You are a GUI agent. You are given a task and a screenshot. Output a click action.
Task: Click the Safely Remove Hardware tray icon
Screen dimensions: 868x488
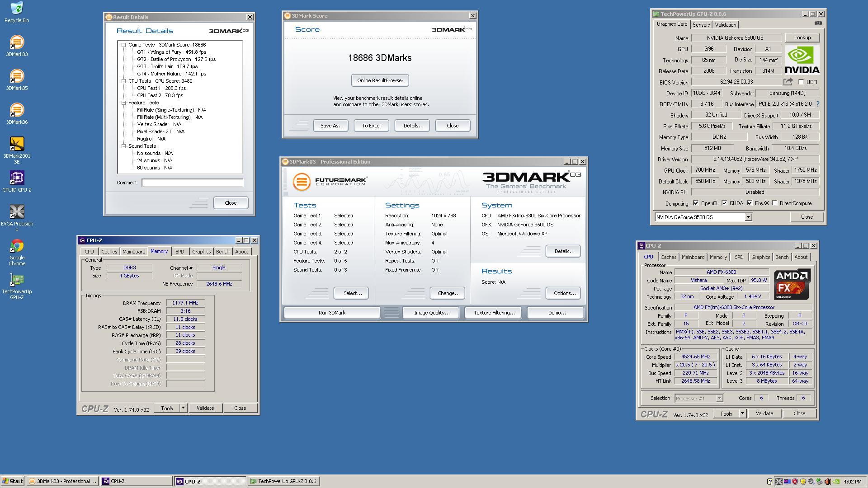coord(819,482)
